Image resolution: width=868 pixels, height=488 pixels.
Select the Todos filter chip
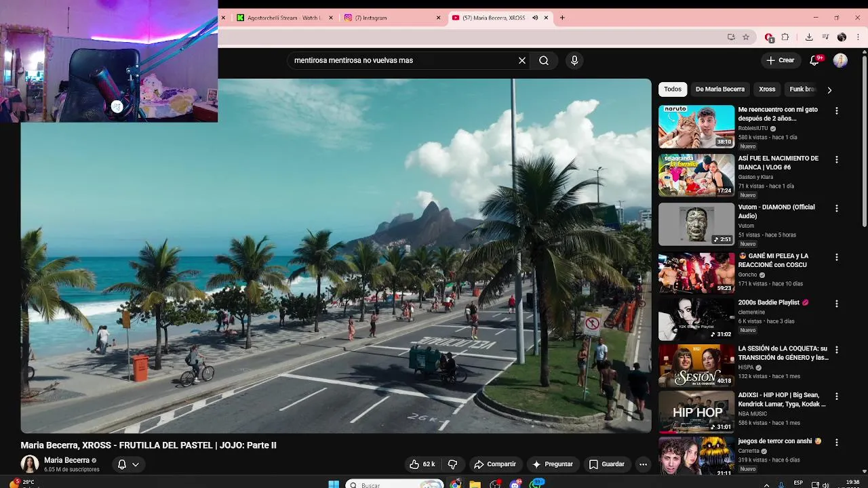pyautogui.click(x=673, y=89)
